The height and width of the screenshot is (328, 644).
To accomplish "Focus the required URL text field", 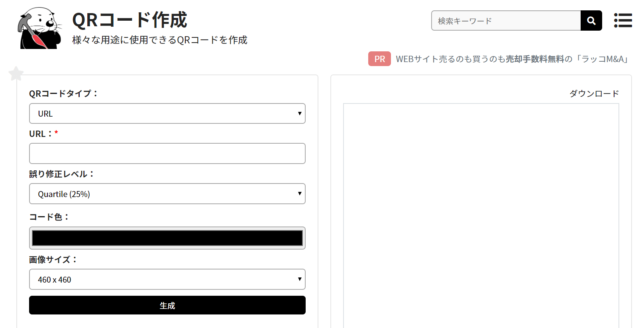I will point(167,154).
